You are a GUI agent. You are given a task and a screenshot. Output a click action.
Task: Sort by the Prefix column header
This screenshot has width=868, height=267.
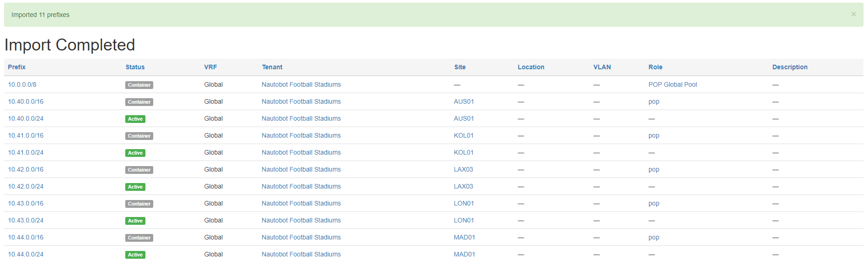[17, 67]
